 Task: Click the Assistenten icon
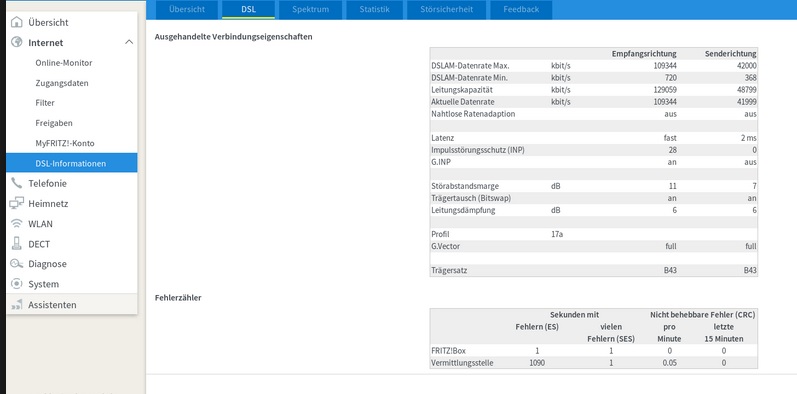[x=17, y=305]
